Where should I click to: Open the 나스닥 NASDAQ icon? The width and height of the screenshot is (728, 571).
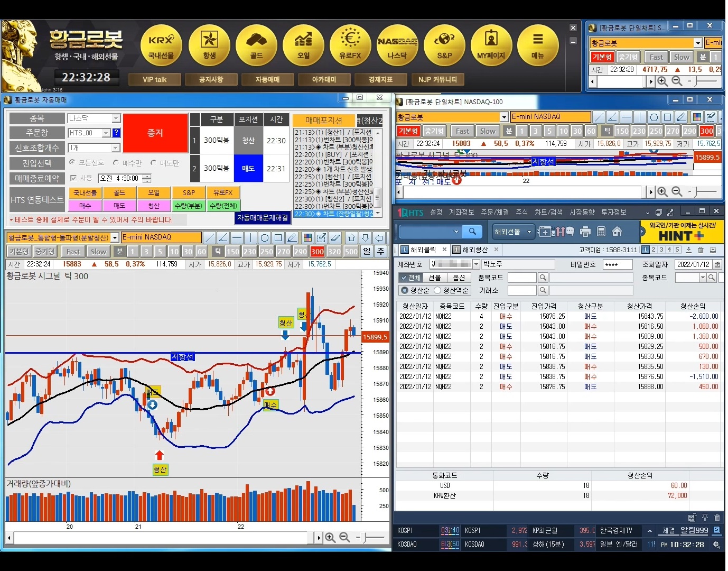click(397, 45)
